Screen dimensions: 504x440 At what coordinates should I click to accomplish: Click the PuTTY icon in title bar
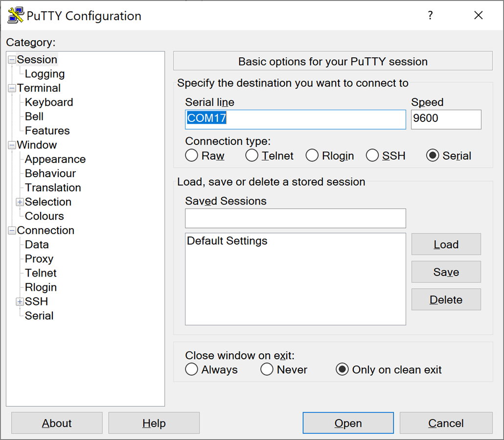(x=16, y=15)
